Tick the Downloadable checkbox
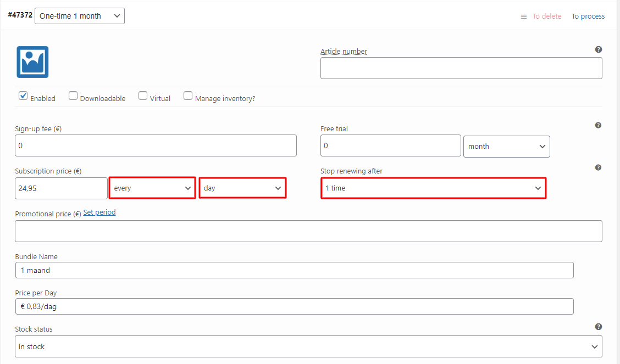Image resolution: width=620 pixels, height=364 pixels. [73, 96]
